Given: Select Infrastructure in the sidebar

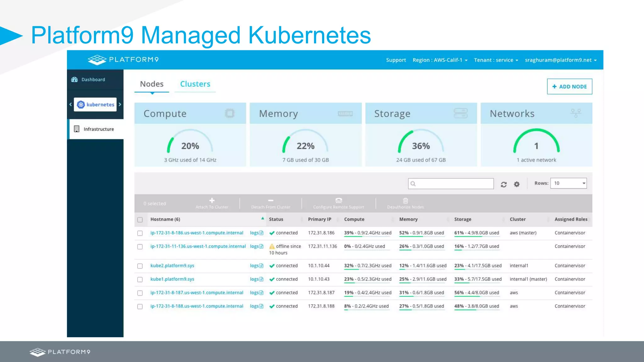Looking at the screenshot, I should 98,129.
